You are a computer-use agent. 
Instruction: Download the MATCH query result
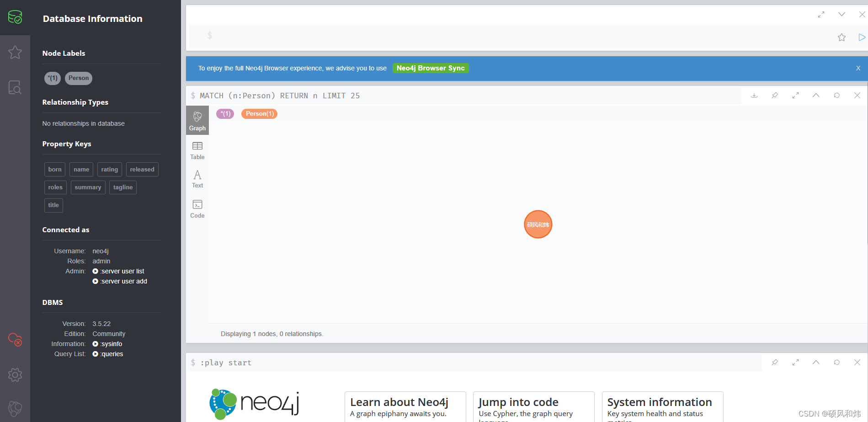coord(754,96)
